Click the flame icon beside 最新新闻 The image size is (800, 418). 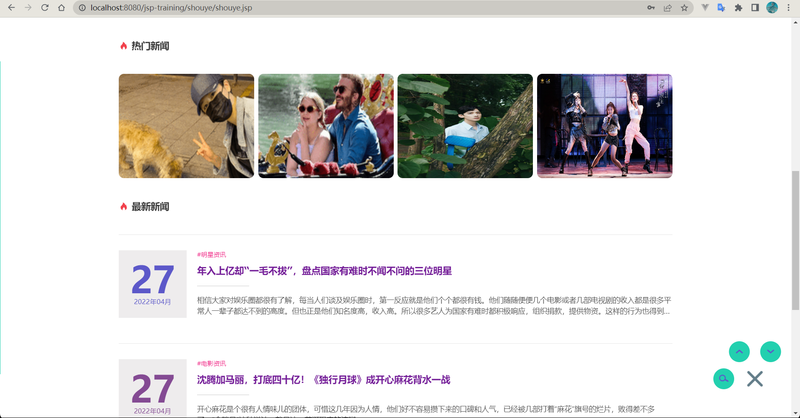point(123,207)
